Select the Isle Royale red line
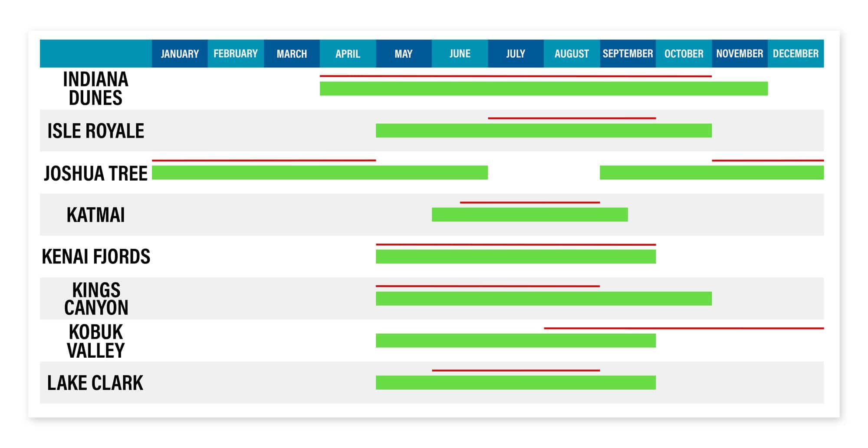 (572, 118)
